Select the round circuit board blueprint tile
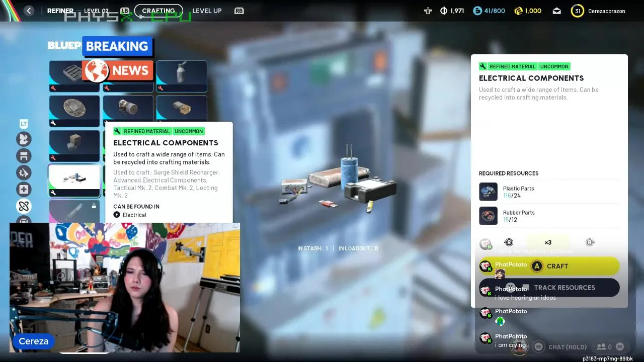This screenshot has width=644, height=362. [74, 111]
